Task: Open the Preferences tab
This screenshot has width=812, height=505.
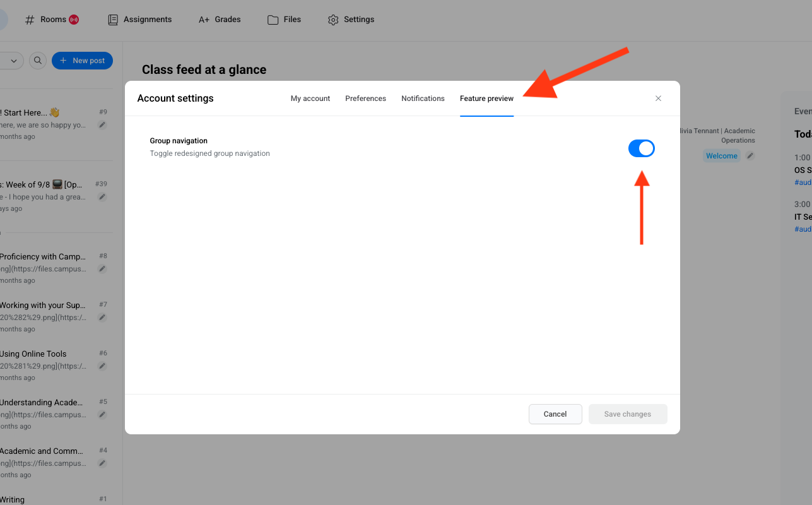Action: point(365,98)
